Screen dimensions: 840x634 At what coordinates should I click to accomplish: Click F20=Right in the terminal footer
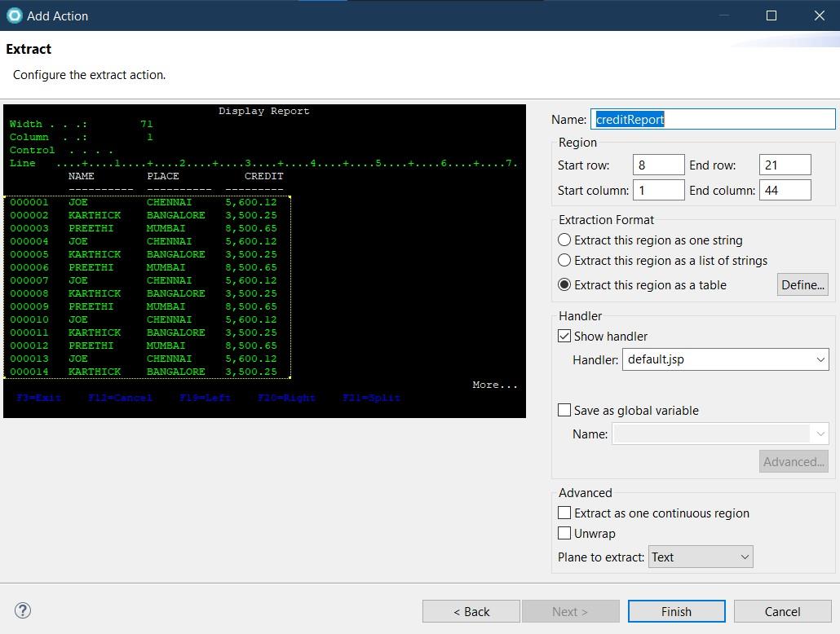tap(286, 398)
